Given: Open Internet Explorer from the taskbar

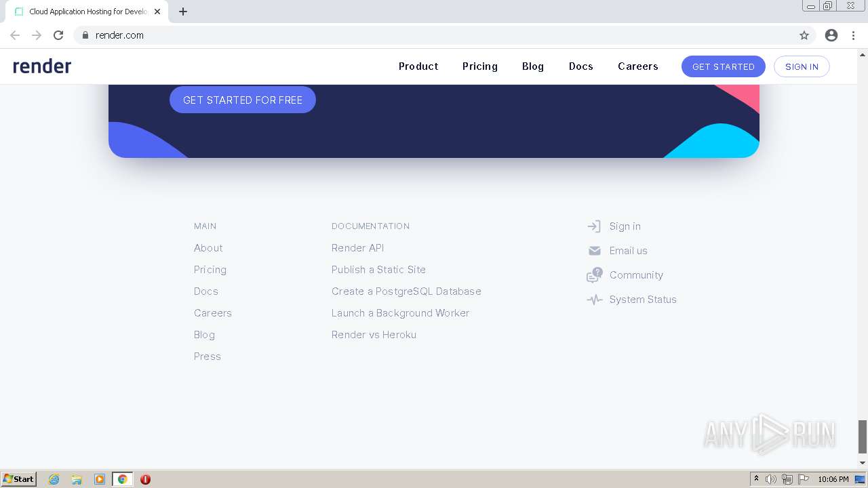Looking at the screenshot, I should coord(54,479).
